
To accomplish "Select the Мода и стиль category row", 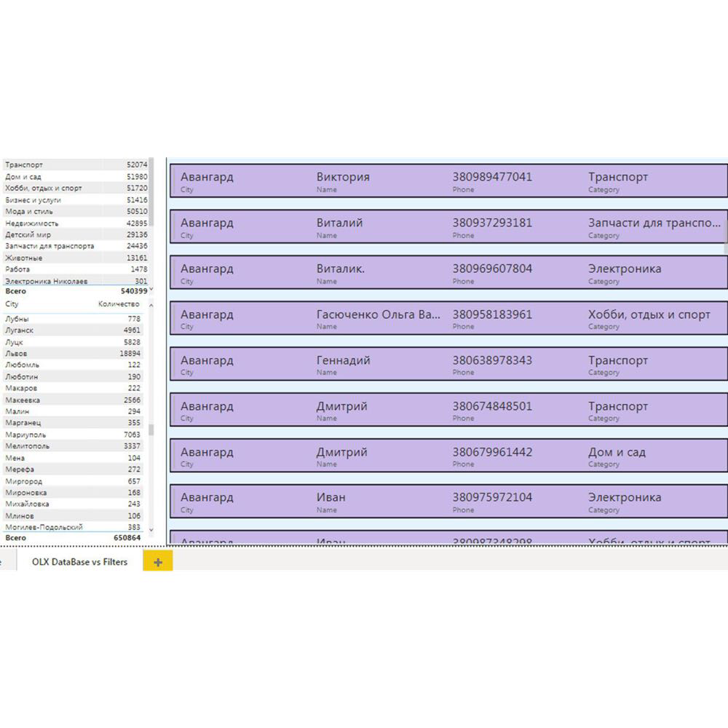I will 76,211.
